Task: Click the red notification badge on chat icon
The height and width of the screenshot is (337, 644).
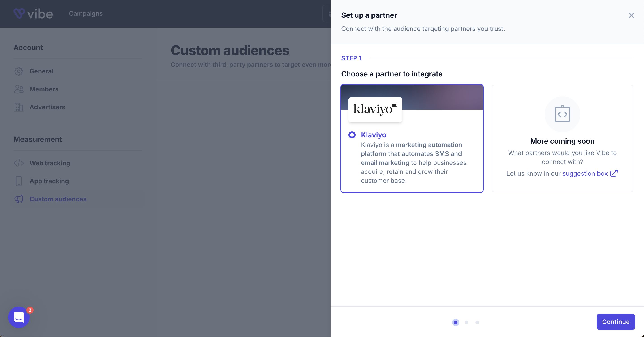Action: [x=30, y=310]
